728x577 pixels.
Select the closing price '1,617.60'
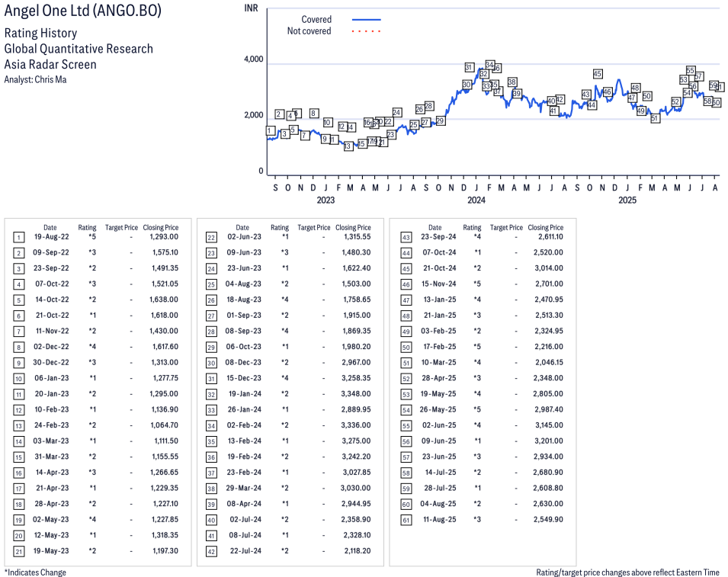[165, 347]
